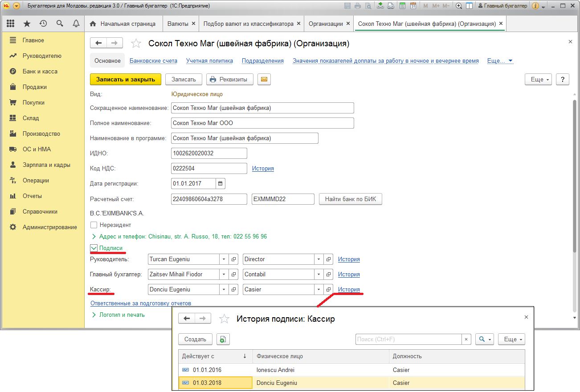Go back in organization form
580x392 pixels.
click(x=98, y=43)
